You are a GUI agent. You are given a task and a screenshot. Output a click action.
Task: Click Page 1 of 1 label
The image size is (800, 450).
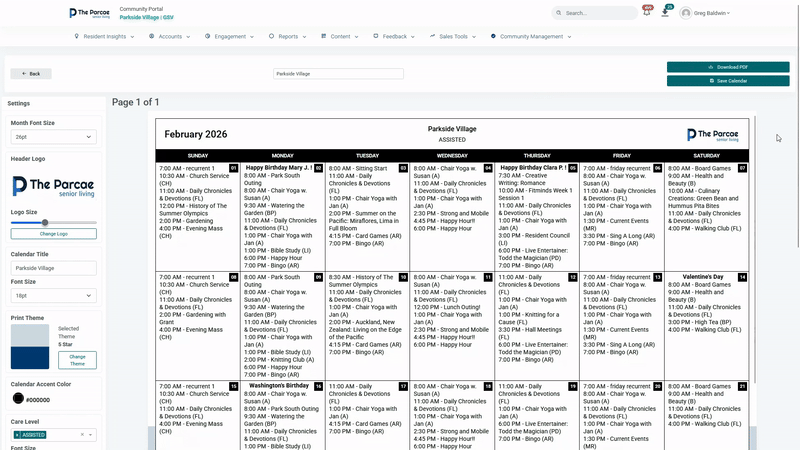coord(136,102)
